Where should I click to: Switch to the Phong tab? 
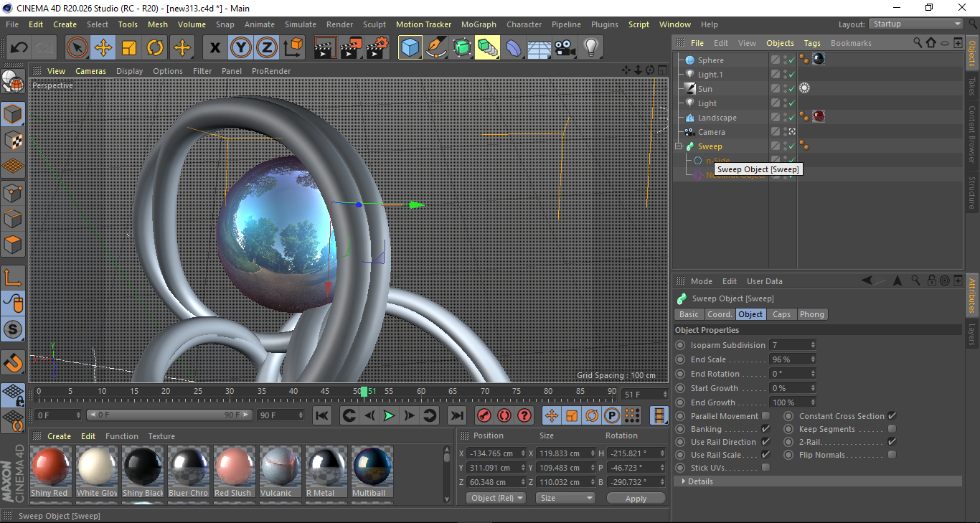(x=811, y=314)
